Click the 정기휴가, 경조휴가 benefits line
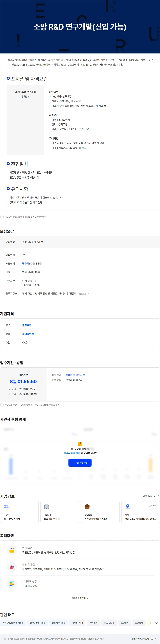The width and height of the screenshot is (160, 644). click(63, 569)
